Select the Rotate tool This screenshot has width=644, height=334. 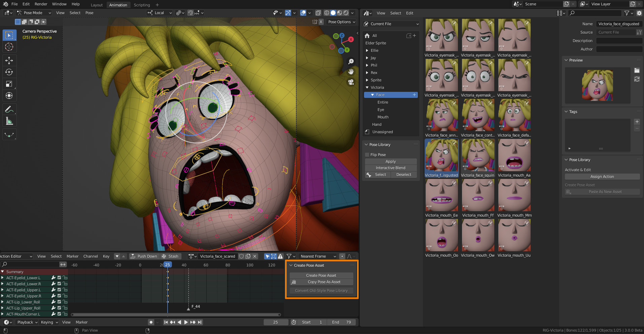coord(9,72)
